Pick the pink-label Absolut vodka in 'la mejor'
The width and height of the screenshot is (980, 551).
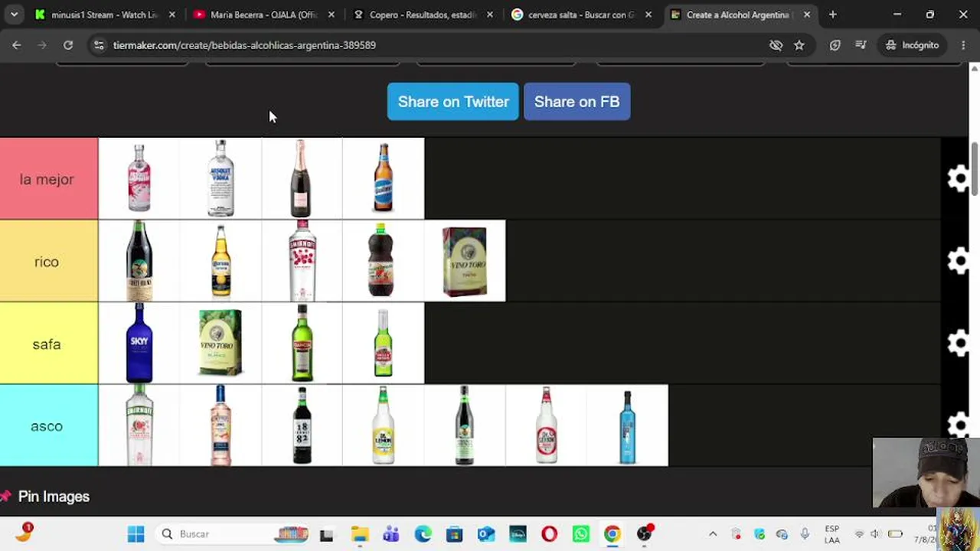click(139, 178)
